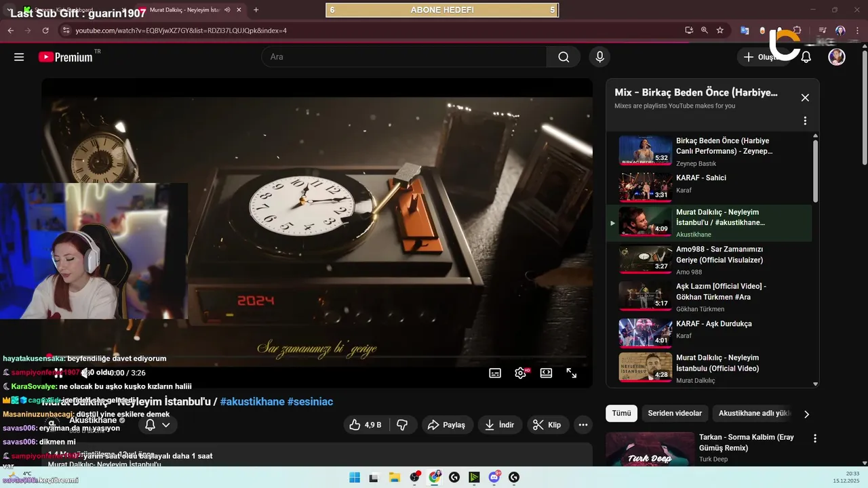Image resolution: width=868 pixels, height=488 pixels.
Task: Play KARAF - Aşk Durdukça item
Action: click(709, 333)
